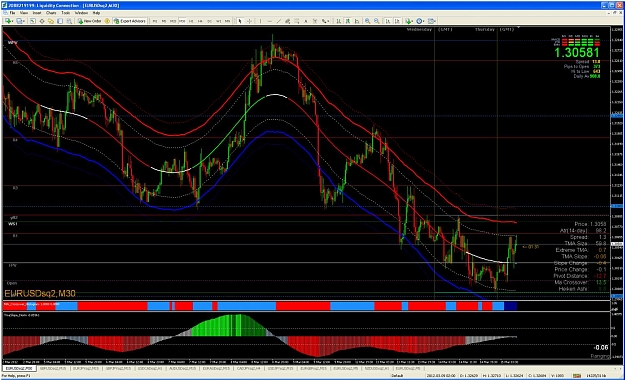This screenshot has width=625, height=380.
Task: Switch to the EURAUDsq2 chart tab
Action: tap(215, 368)
